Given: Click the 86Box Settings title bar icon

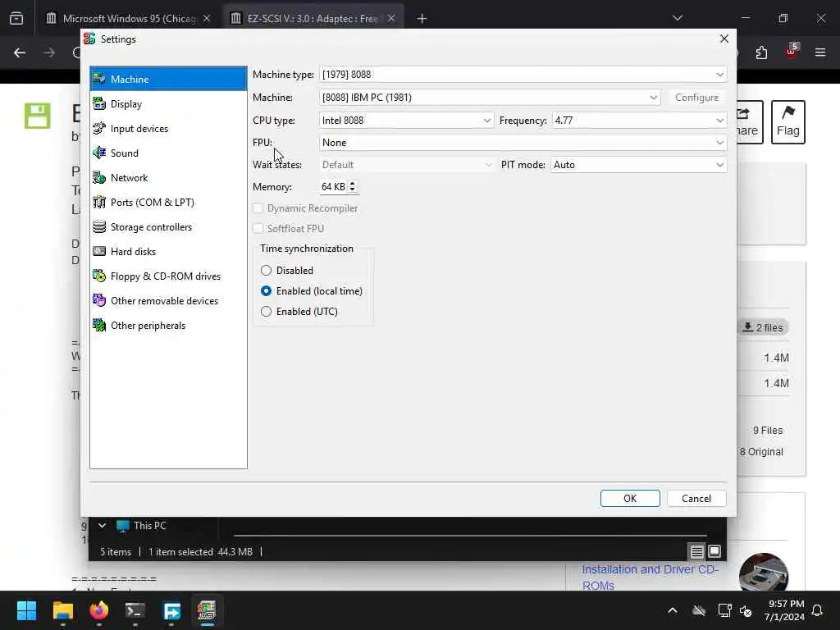Looking at the screenshot, I should tap(89, 39).
